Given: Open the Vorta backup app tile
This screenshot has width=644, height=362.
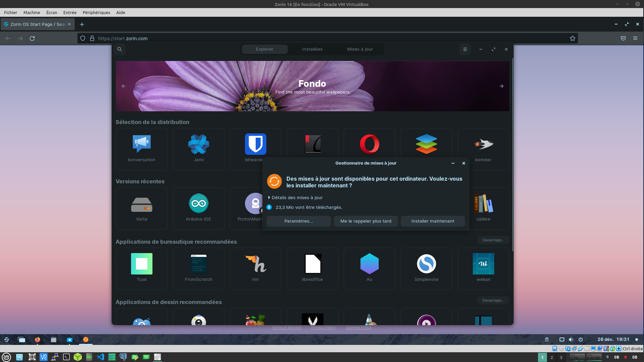Looking at the screenshot, I should (x=141, y=208).
